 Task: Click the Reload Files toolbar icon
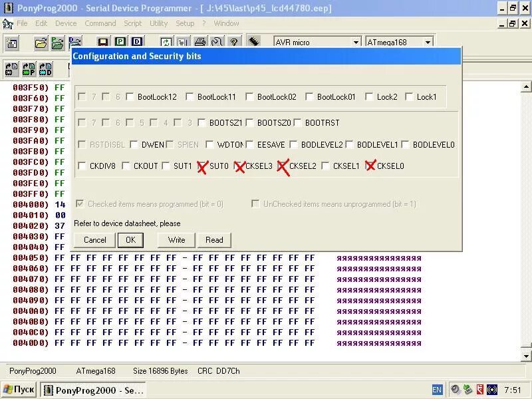point(166,42)
